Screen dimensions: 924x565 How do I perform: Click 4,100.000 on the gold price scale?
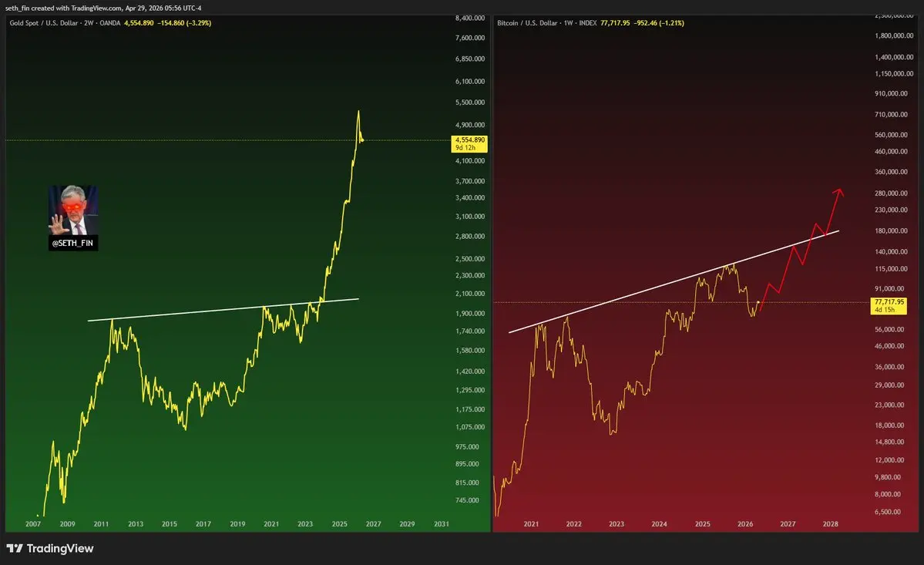tap(469, 161)
